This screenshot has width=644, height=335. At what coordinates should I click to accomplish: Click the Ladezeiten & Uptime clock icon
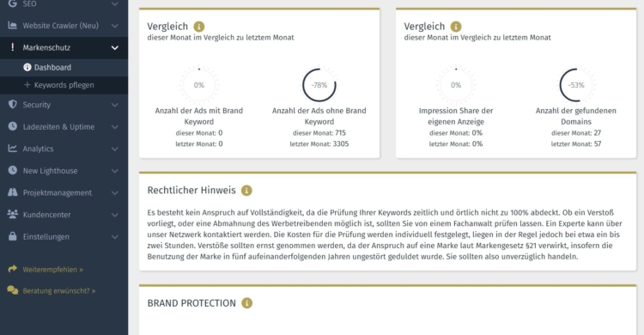tap(13, 126)
